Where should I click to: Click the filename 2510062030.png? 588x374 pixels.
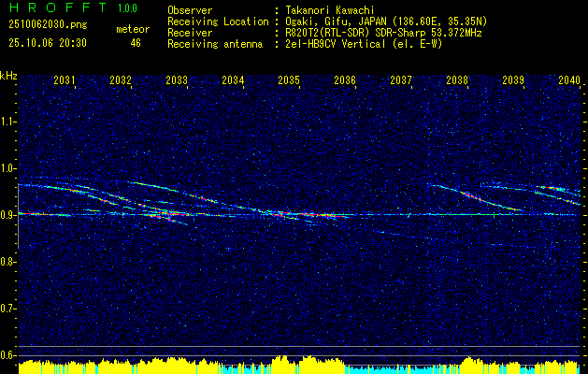[48, 25]
